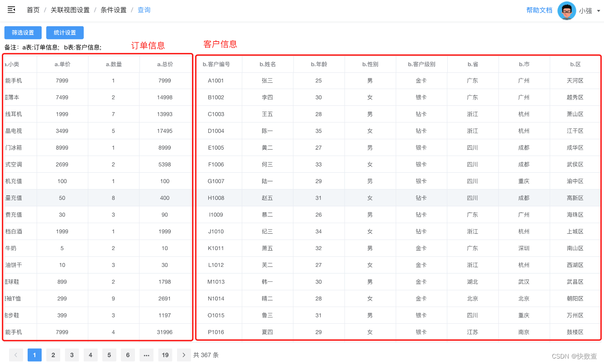Click the 统计设置 button

click(x=65, y=33)
